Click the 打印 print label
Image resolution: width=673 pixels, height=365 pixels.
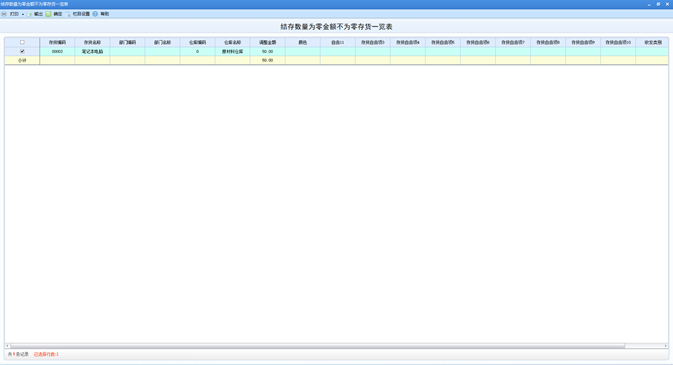14,14
